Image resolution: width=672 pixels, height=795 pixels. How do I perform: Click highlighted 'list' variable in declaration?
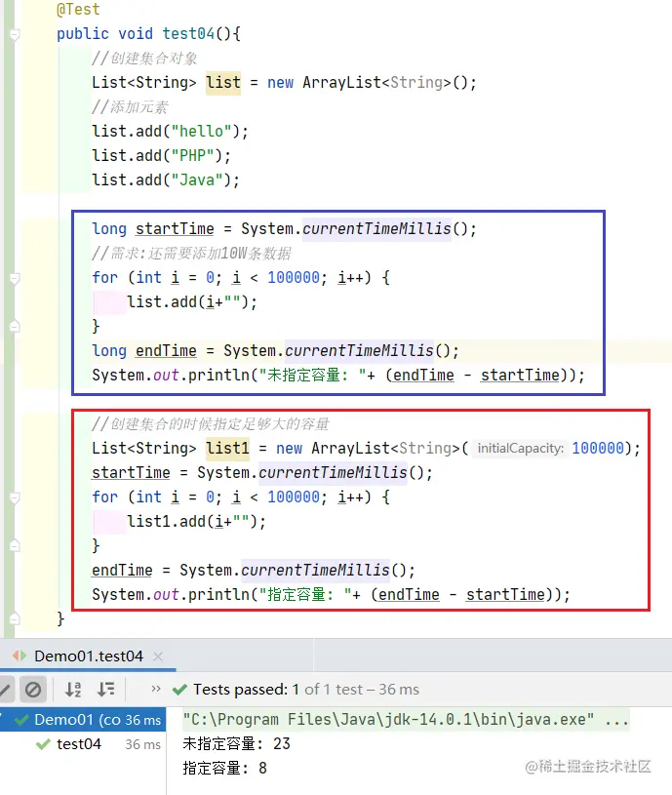click(x=223, y=82)
